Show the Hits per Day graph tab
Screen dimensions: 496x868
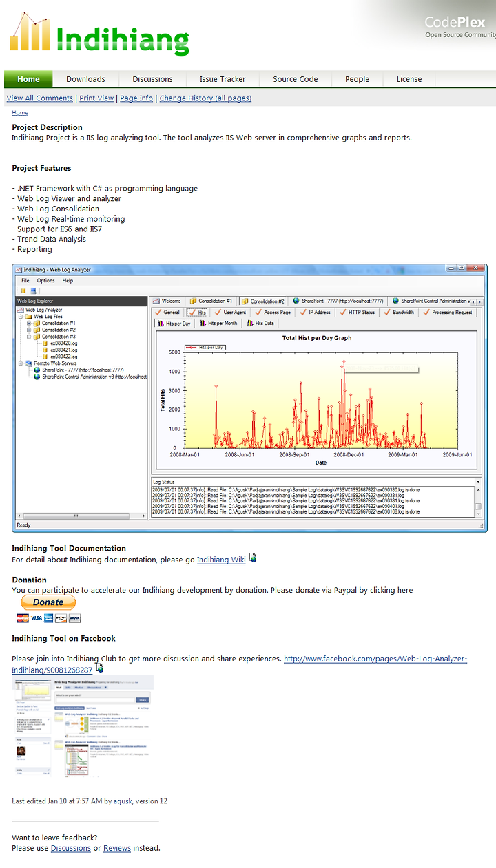click(x=174, y=323)
